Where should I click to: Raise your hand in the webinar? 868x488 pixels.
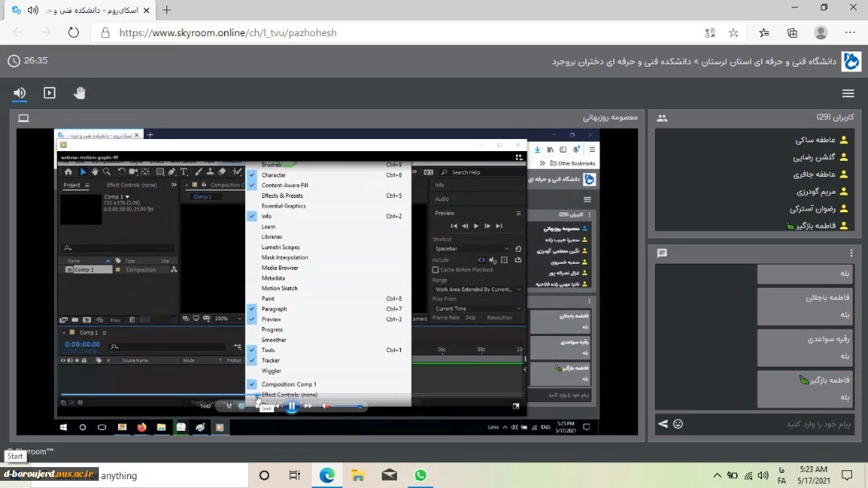pos(80,93)
